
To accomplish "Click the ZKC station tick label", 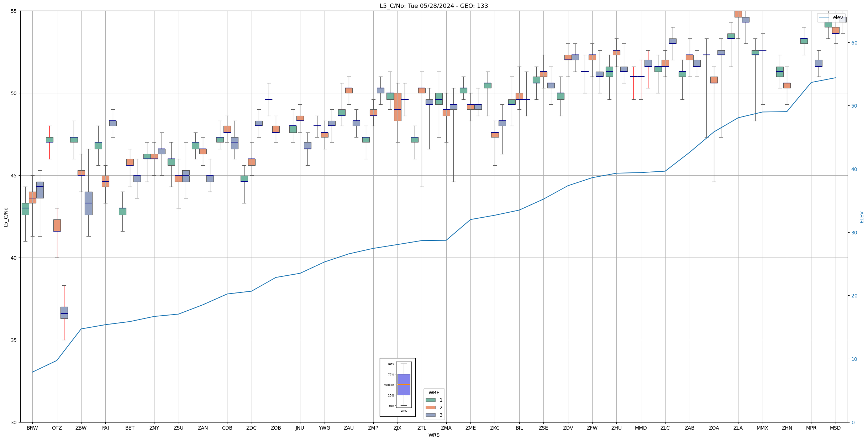I will (495, 428).
